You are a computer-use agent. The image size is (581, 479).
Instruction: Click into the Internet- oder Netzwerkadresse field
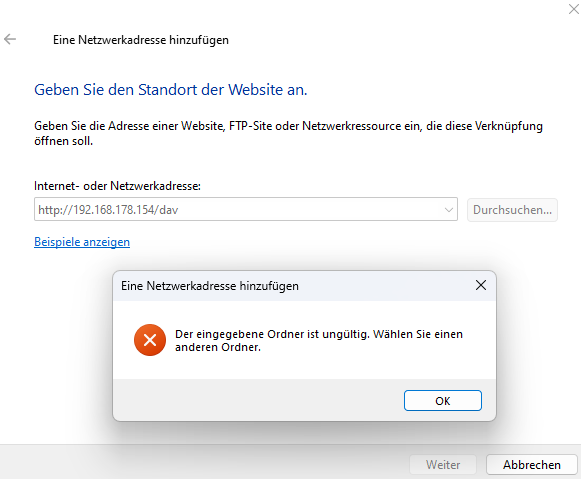pos(246,209)
